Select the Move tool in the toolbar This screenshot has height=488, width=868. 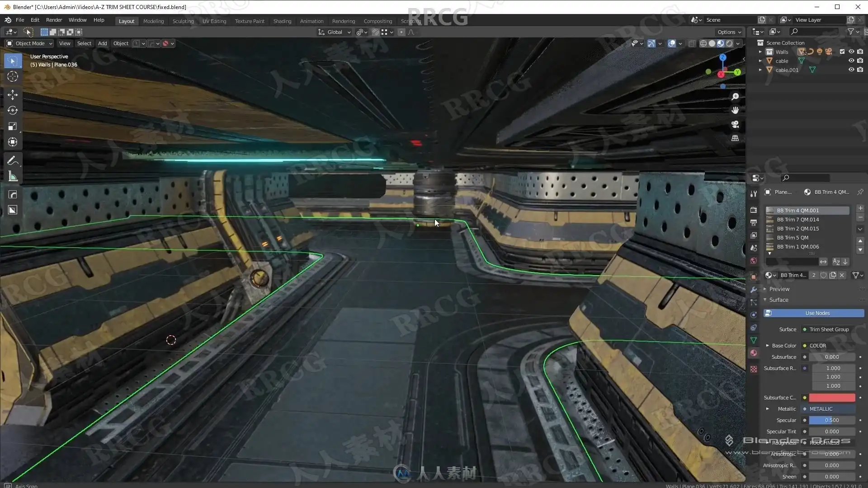[13, 94]
